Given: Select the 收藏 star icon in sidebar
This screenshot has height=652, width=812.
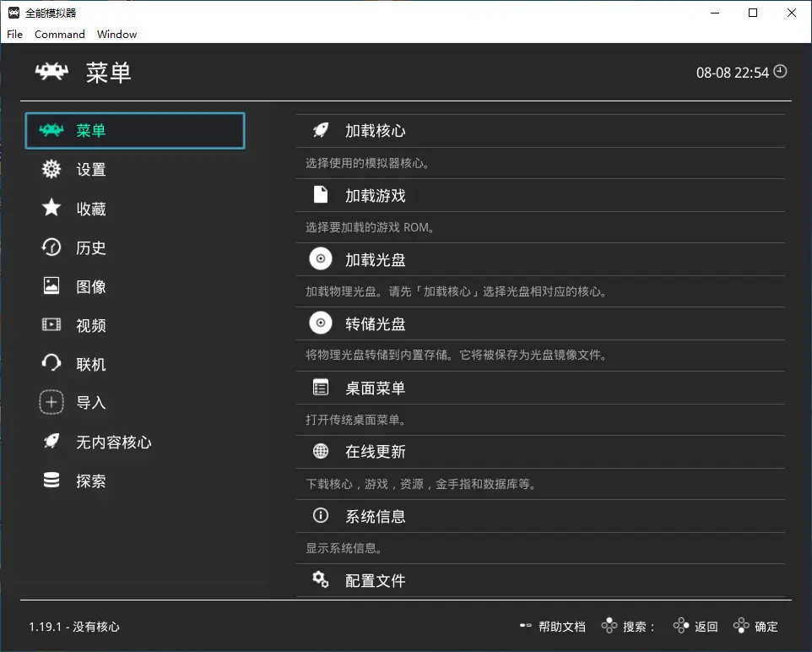Looking at the screenshot, I should [51, 209].
